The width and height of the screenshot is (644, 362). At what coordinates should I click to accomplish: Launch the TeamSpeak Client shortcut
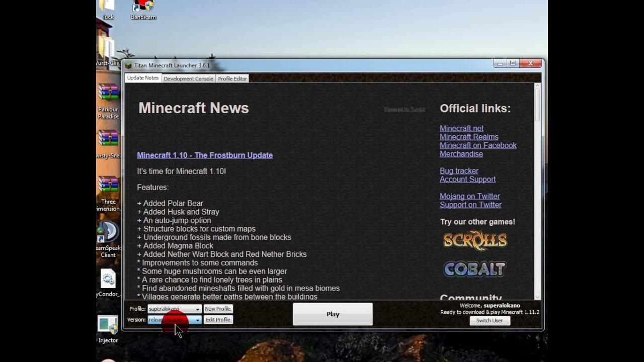pyautogui.click(x=108, y=239)
